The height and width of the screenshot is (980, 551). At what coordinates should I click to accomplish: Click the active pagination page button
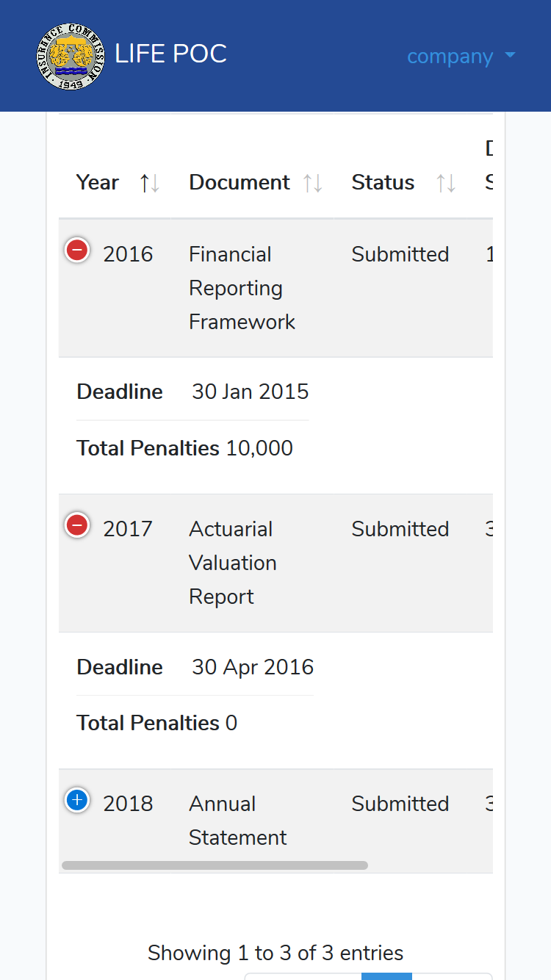(386, 976)
